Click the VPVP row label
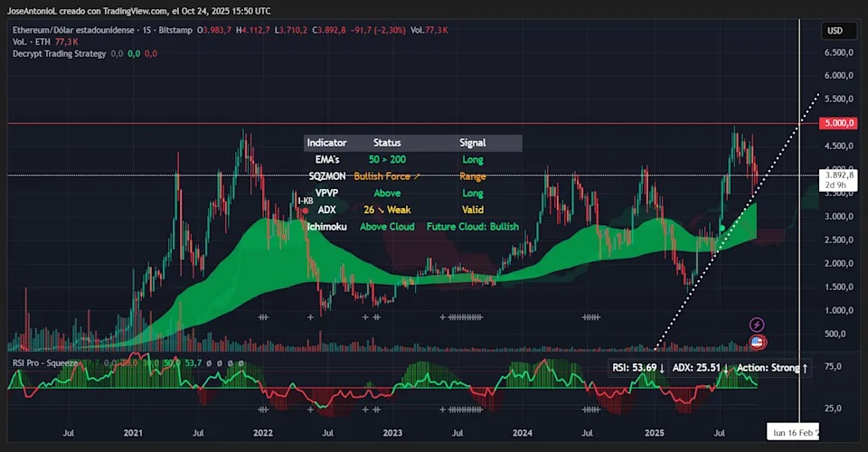868x452 pixels. (x=326, y=193)
